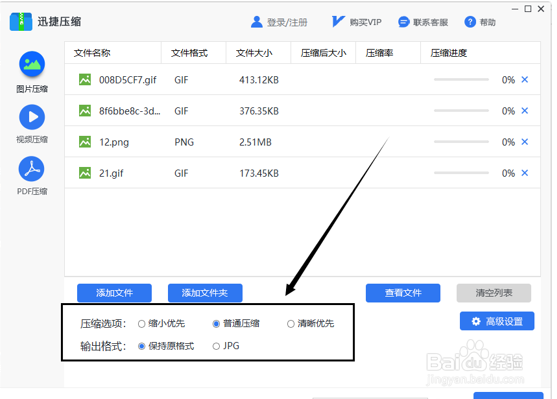Click image file icon beside 8f6bbe8c-3d...
Viewport: 557px width, 399px height.
point(85,111)
